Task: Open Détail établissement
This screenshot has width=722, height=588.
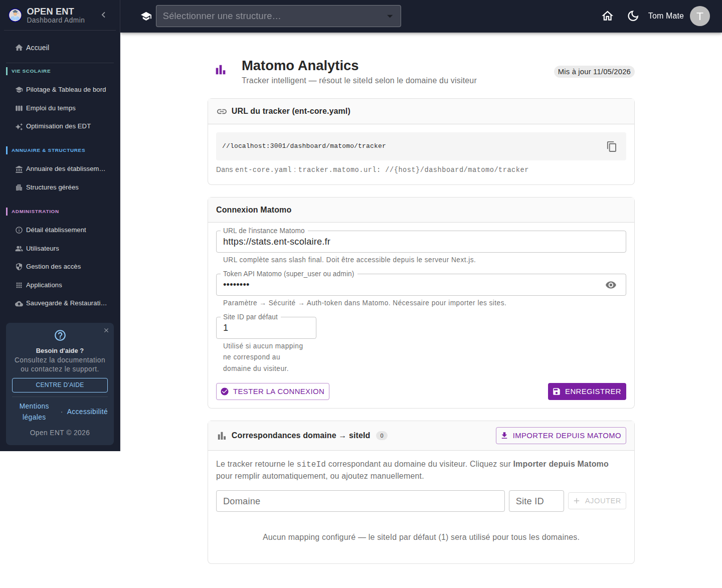Action: coord(60,230)
